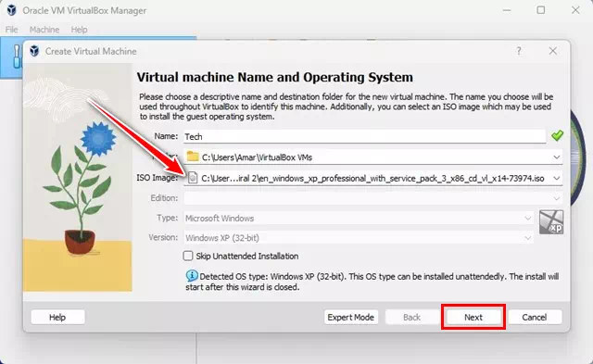Open the Machine menu in VirtualBox Manager
The height and width of the screenshot is (364, 593).
coord(44,30)
